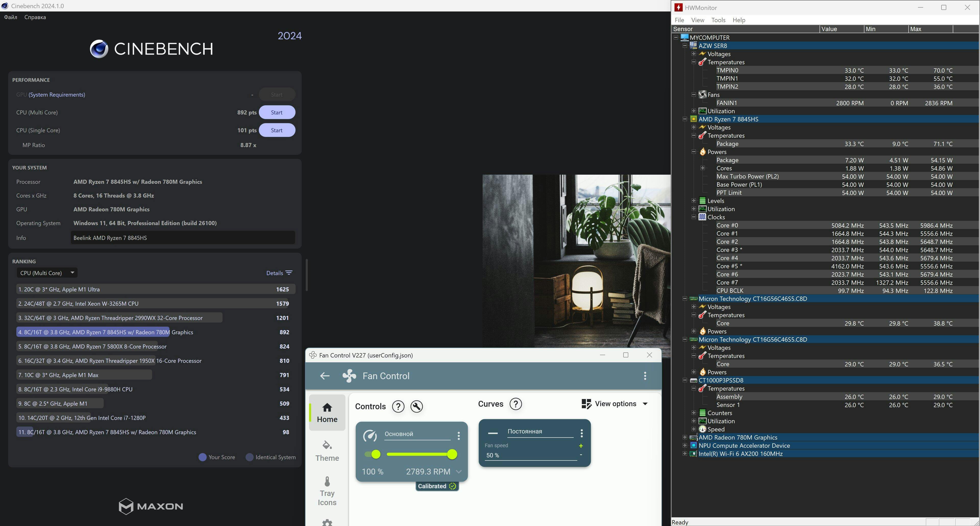Screen dimensions: 980x526
Task: Open Curves help question mark
Action: [516, 404]
